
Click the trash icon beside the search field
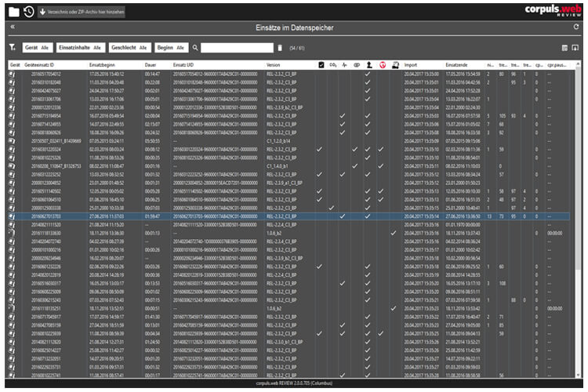(x=280, y=48)
